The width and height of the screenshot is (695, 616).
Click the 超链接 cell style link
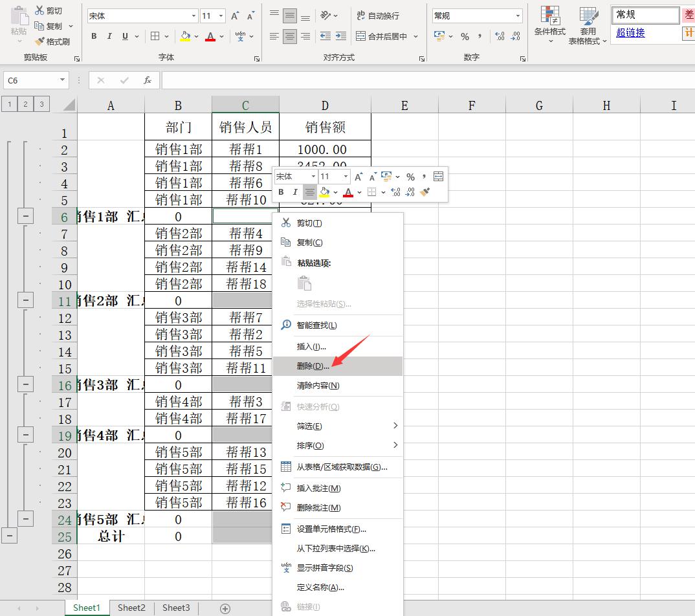(x=630, y=32)
